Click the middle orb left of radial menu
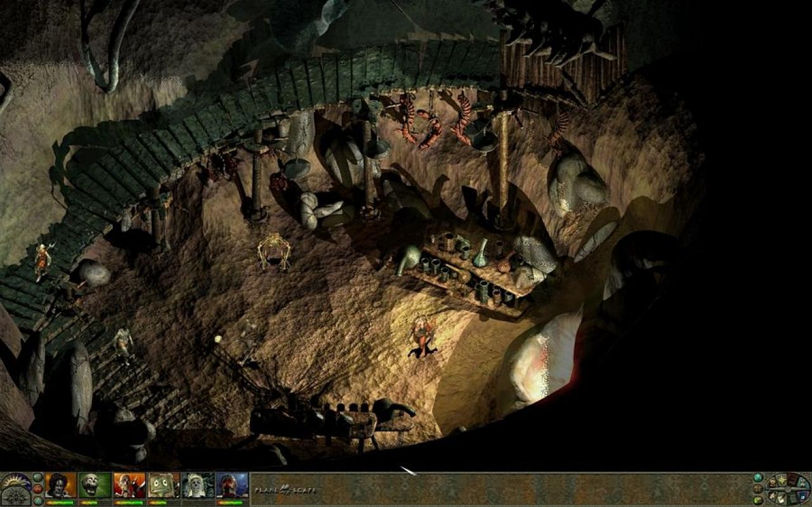This screenshot has width=812, height=507. coord(758,489)
